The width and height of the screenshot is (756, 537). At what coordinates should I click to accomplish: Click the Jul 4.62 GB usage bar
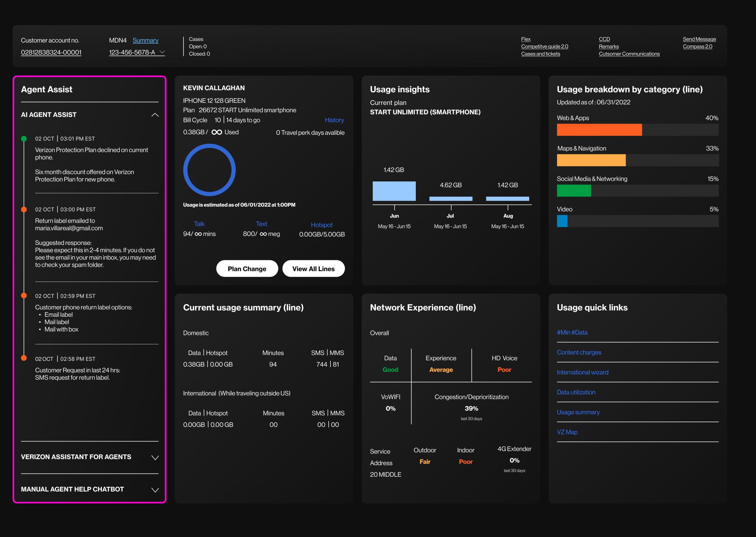tap(451, 199)
